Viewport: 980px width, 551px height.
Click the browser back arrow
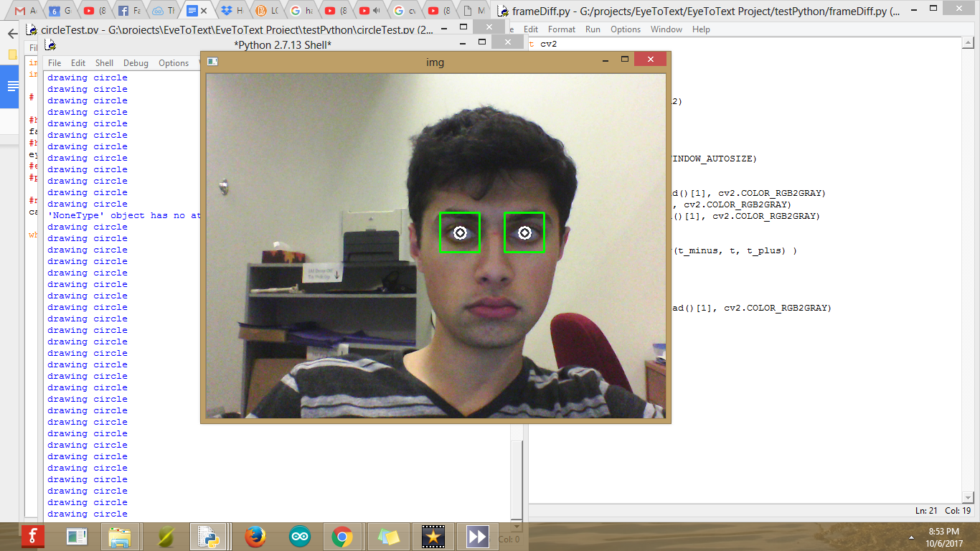click(x=11, y=34)
